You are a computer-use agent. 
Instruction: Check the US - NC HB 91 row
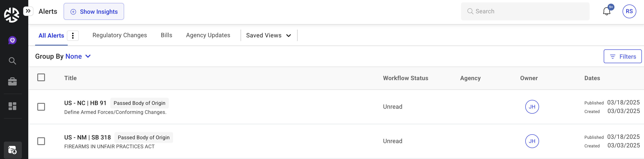(x=41, y=107)
